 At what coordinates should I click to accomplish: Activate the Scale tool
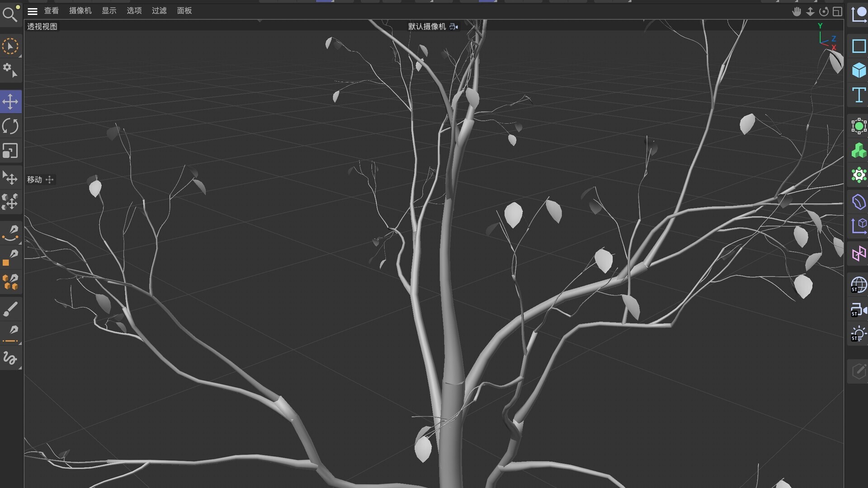tap(10, 150)
